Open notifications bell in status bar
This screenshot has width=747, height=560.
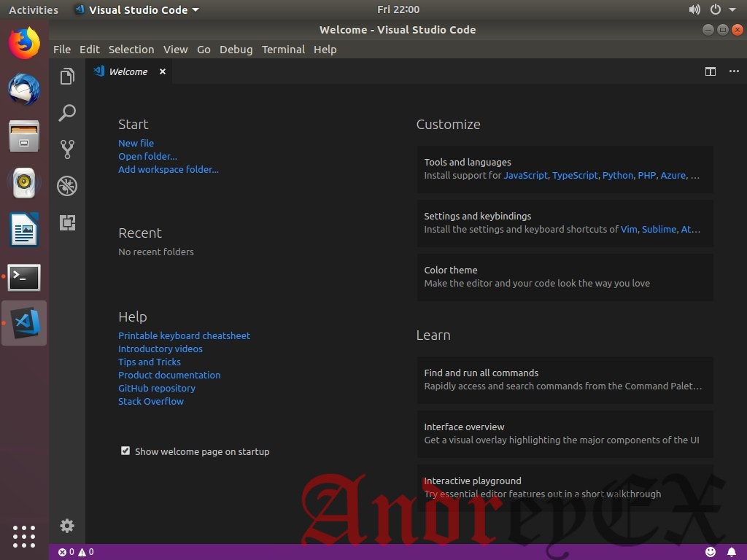tap(732, 552)
